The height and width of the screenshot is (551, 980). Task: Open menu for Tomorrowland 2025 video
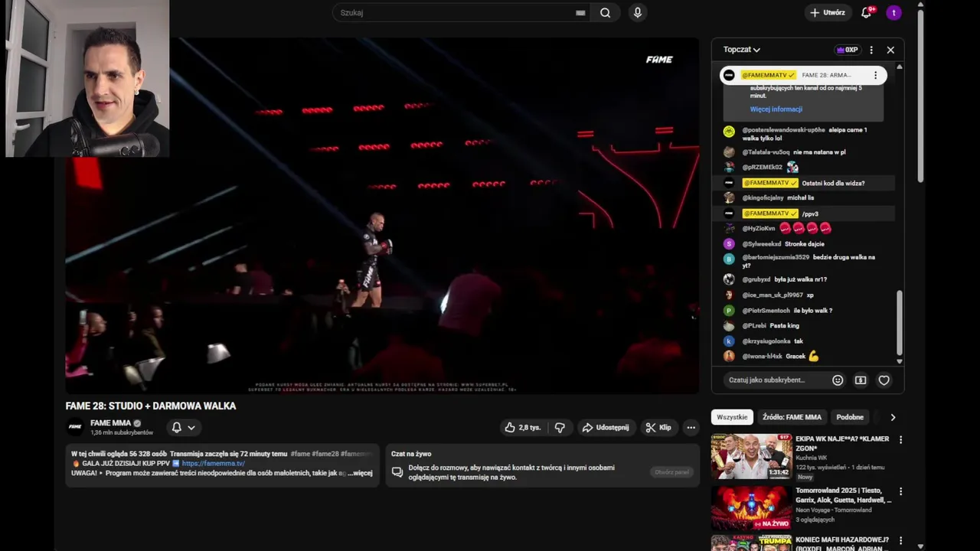[900, 491]
